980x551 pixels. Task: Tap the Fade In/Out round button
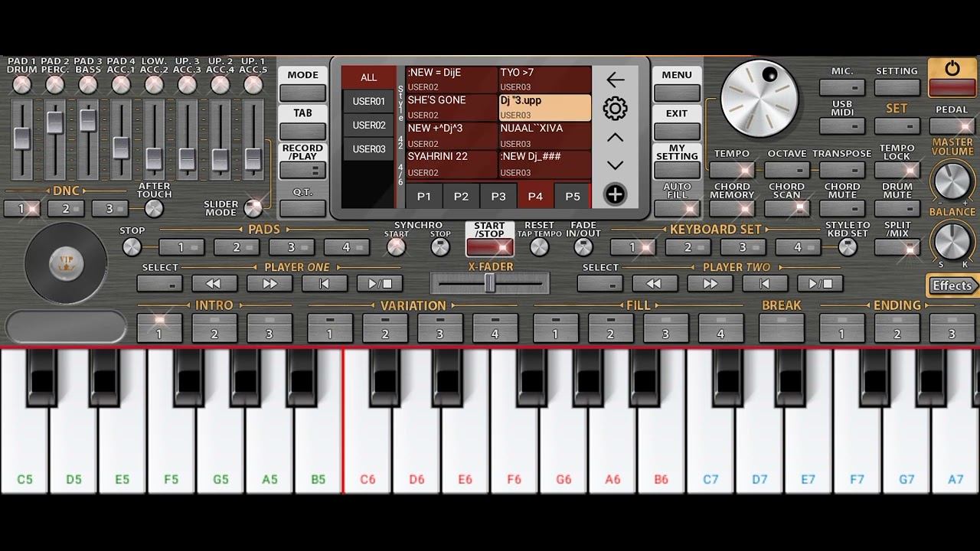[x=583, y=247]
